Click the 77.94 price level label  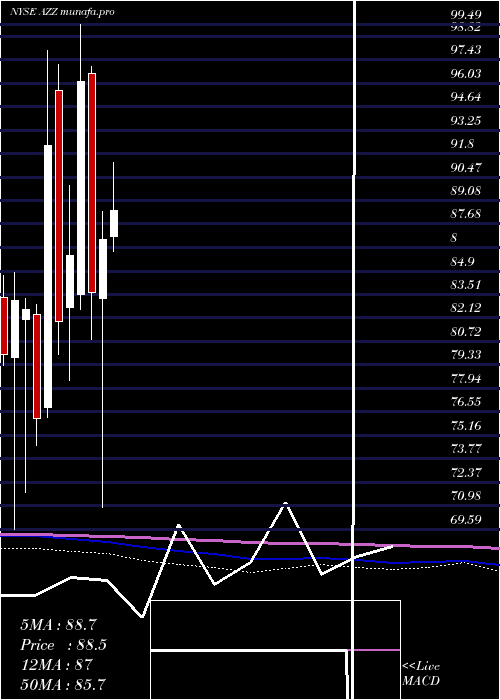point(466,379)
